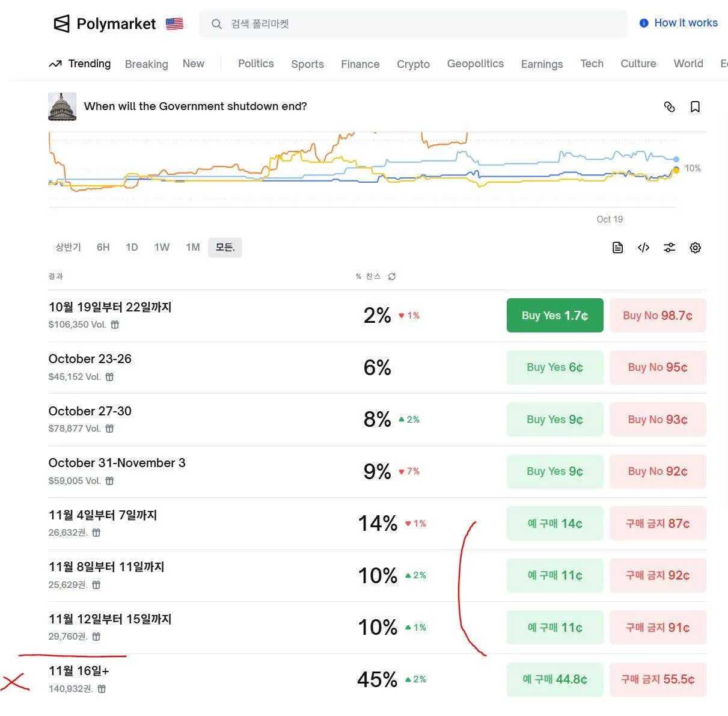This screenshot has height=716, width=728.
Task: Bookmark the Government shutdown market
Action: click(x=695, y=107)
